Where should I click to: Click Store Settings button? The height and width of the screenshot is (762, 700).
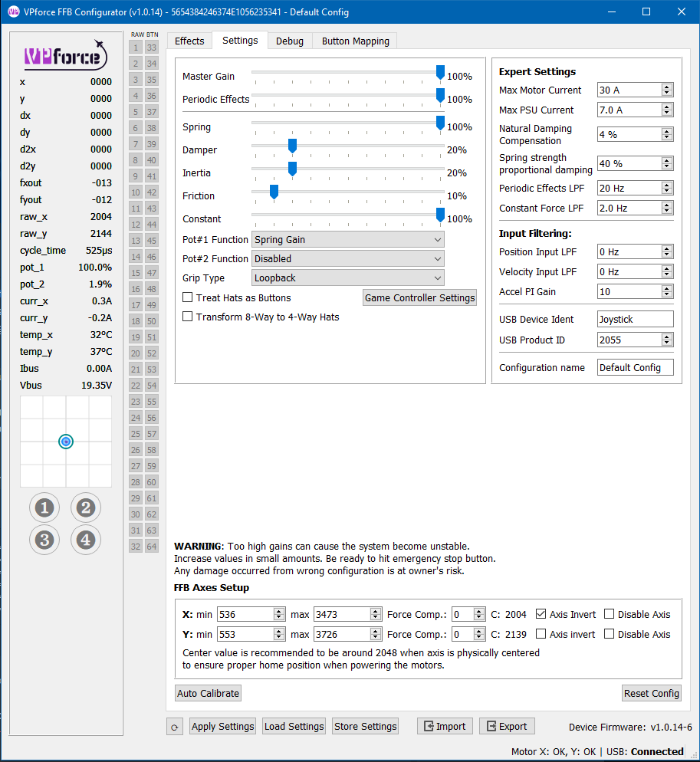tap(366, 726)
